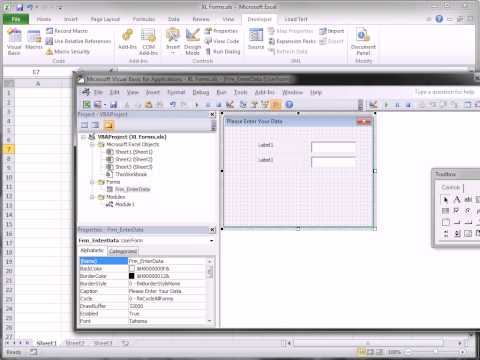Open the VBA editor Debug menu

coord(201,92)
